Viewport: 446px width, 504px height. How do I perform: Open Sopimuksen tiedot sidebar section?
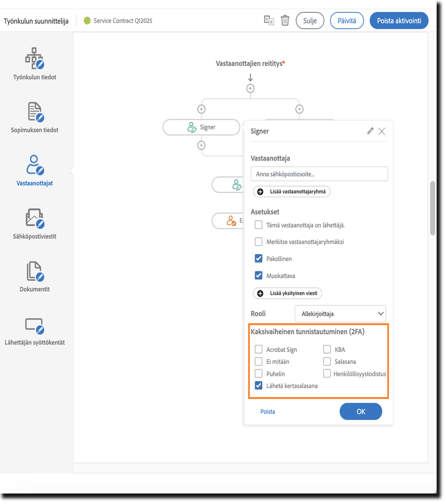[35, 117]
